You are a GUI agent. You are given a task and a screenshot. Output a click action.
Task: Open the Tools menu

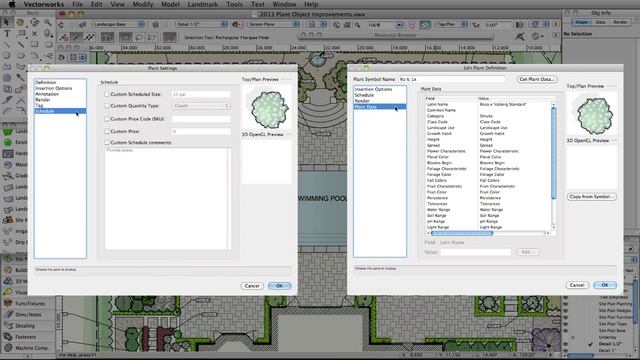234,4
